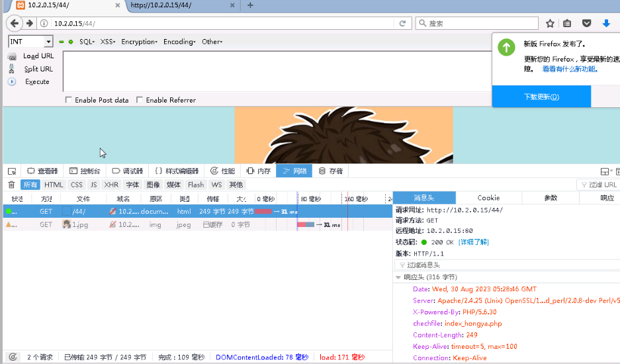Switch to the 性能 performance tab
Image resolution: width=620 pixels, height=364 pixels.
point(222,171)
